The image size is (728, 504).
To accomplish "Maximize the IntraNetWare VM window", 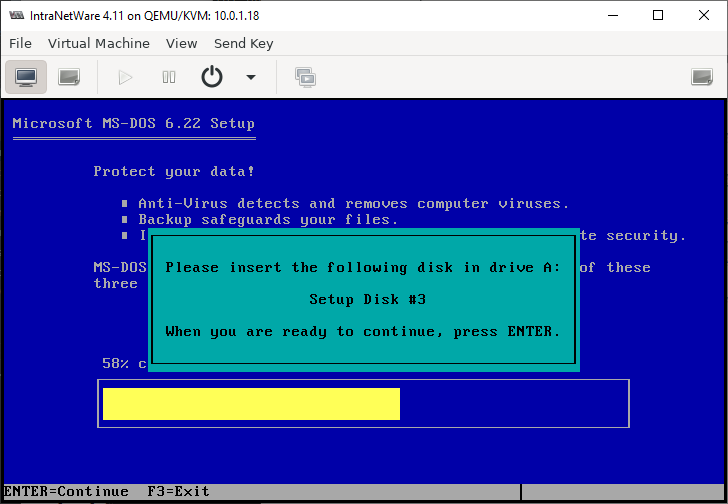I will click(x=658, y=15).
